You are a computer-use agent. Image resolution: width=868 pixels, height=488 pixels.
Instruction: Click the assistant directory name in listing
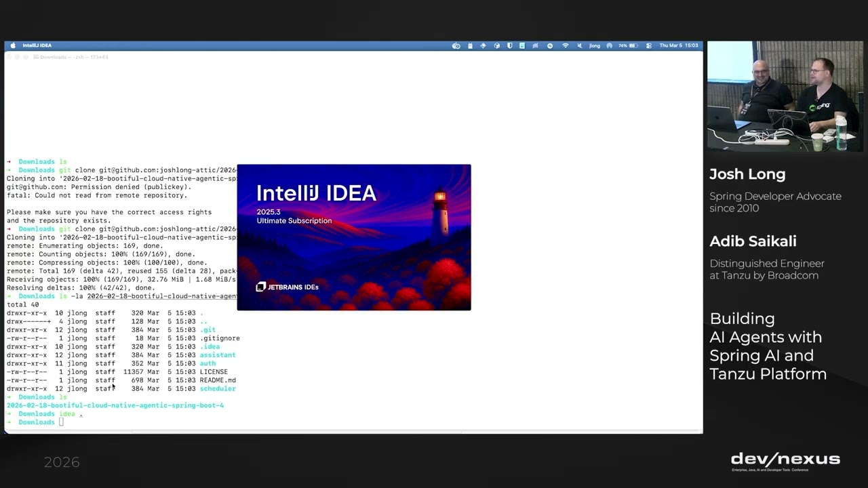[x=218, y=355]
